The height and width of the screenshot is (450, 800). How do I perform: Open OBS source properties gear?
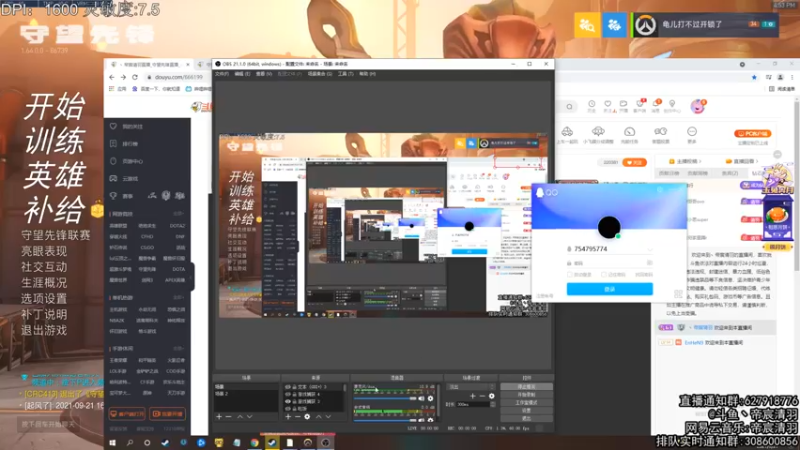coord(307,417)
